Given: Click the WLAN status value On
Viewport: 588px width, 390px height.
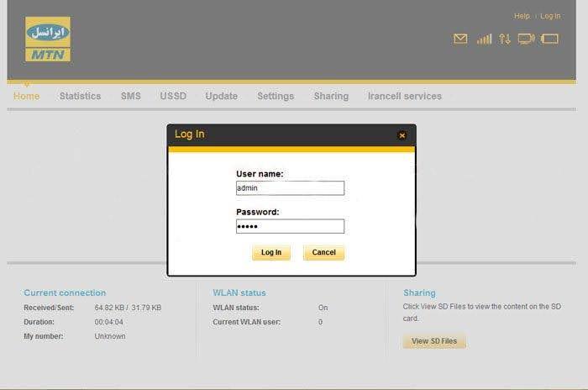Looking at the screenshot, I should pos(323,308).
